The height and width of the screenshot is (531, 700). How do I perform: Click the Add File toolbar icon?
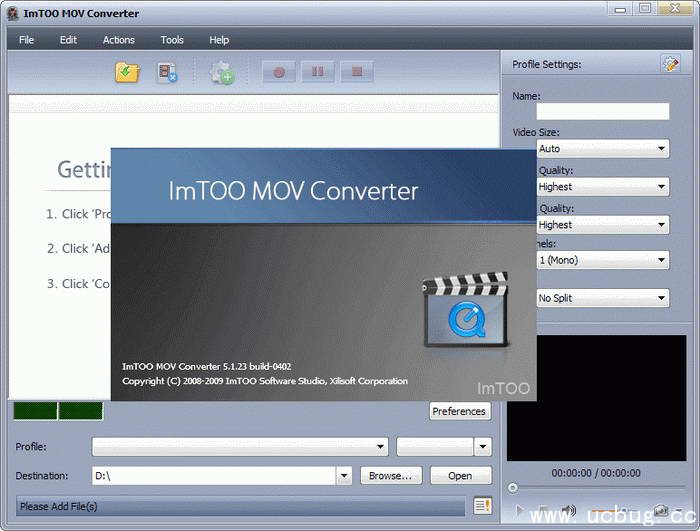(127, 72)
